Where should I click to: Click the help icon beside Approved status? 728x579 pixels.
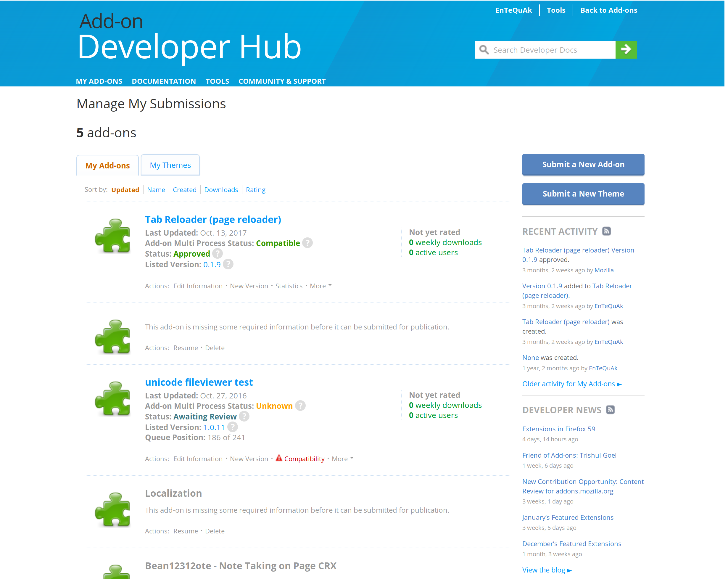pos(218,254)
